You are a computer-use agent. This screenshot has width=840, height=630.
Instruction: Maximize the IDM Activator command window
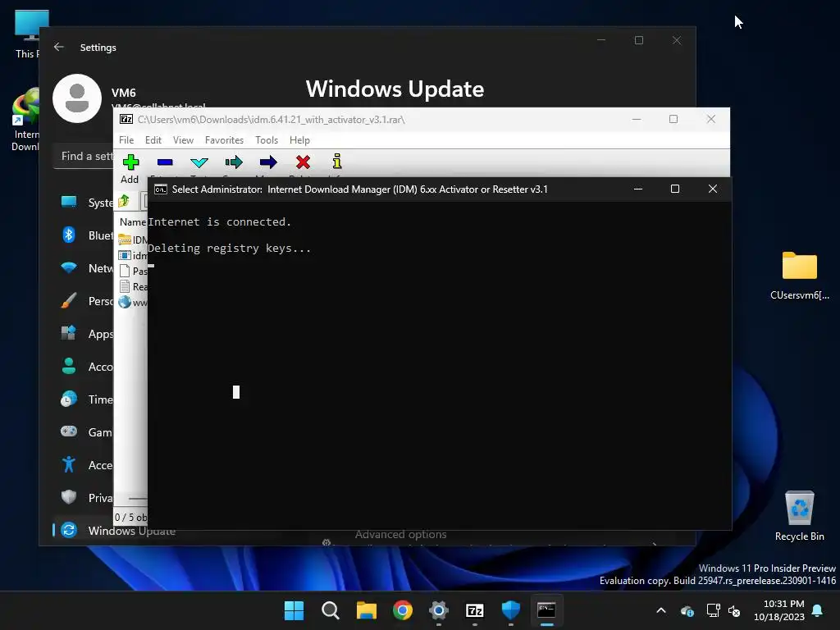(675, 189)
